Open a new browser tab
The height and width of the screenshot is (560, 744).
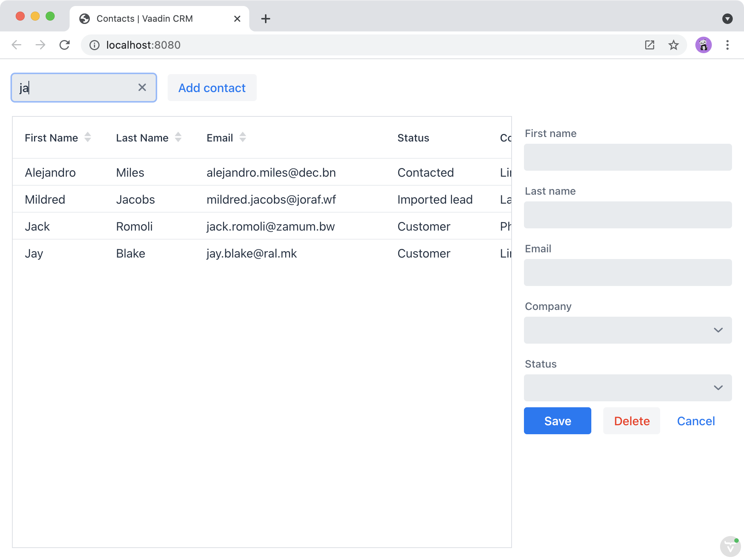point(265,19)
